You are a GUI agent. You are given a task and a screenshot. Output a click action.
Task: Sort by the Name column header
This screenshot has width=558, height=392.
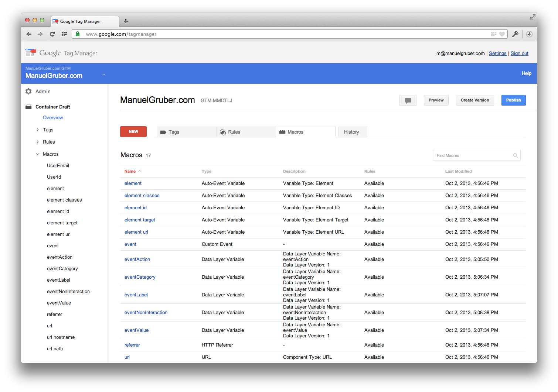click(130, 171)
